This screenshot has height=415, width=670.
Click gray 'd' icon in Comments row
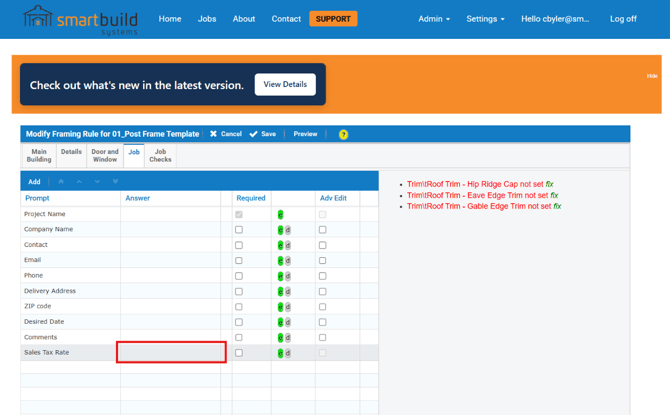coord(288,338)
